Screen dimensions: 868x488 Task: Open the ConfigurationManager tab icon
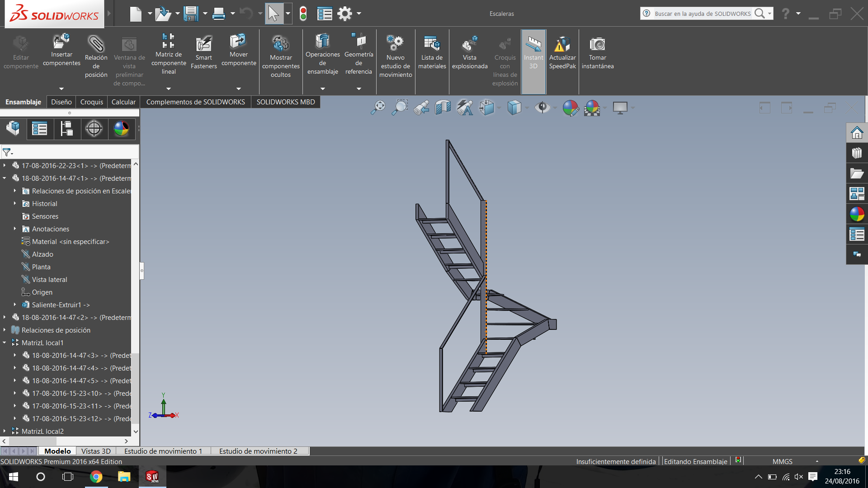point(67,129)
